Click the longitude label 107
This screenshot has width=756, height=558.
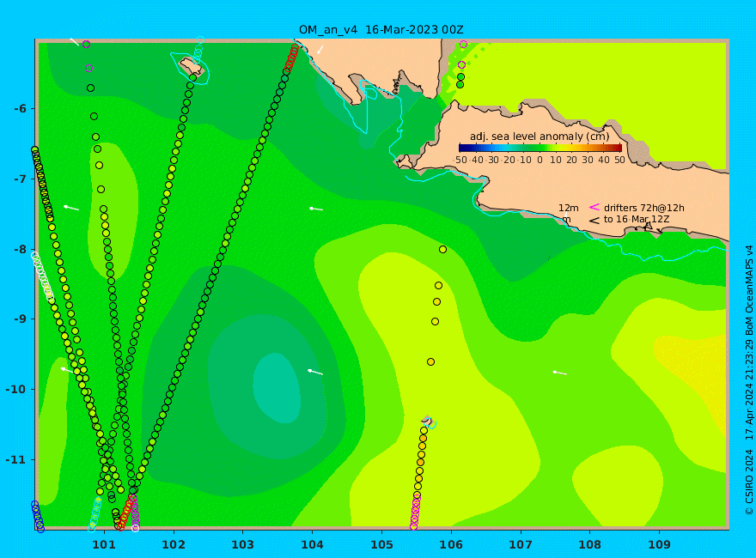coord(521,545)
